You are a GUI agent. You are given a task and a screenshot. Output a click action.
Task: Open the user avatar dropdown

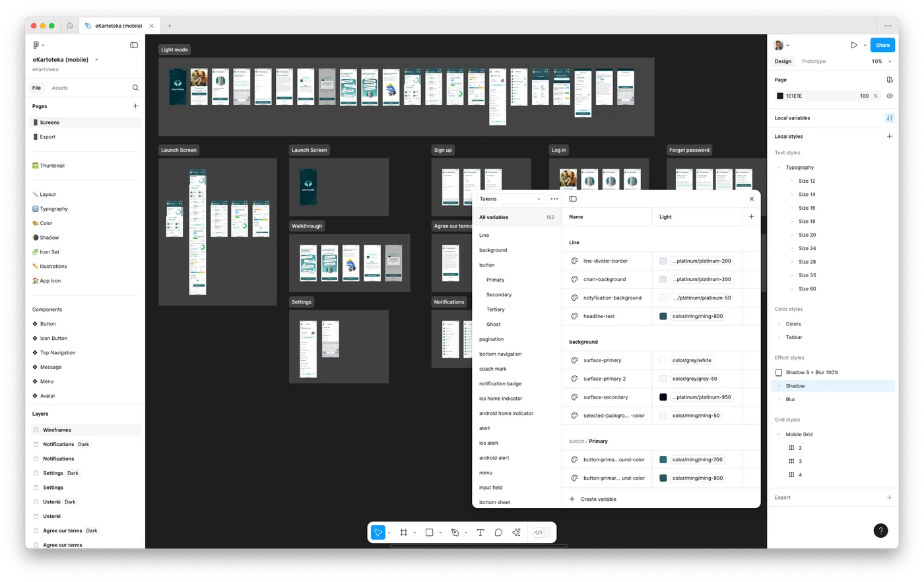click(781, 45)
